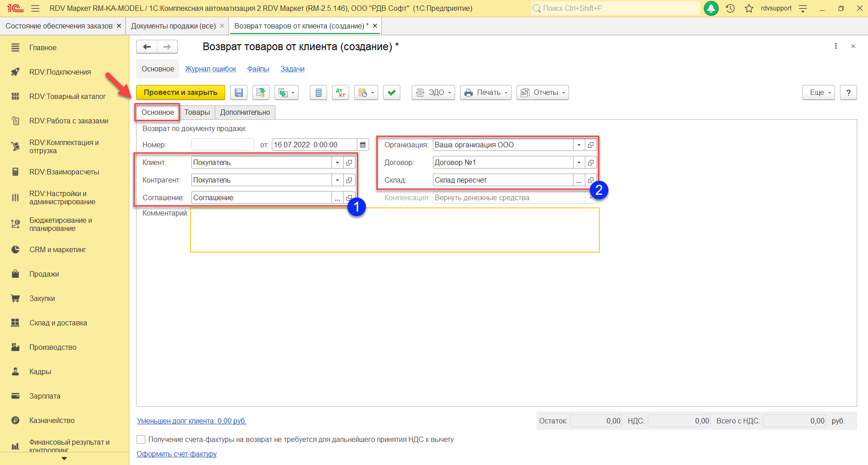Toggle the счет-фактура not required checkbox
868x465 pixels.
pos(141,439)
